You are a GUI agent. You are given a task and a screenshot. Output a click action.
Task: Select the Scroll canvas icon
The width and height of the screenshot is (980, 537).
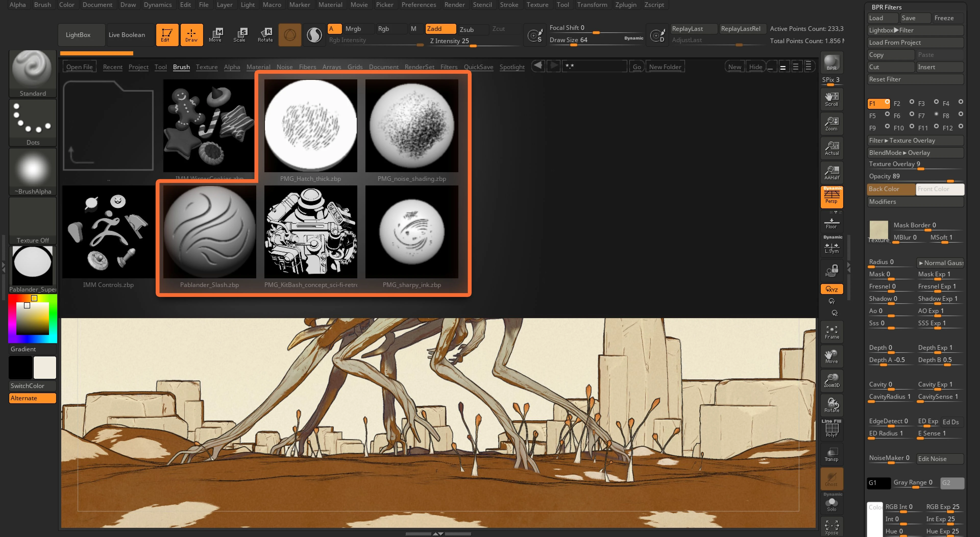tap(832, 99)
